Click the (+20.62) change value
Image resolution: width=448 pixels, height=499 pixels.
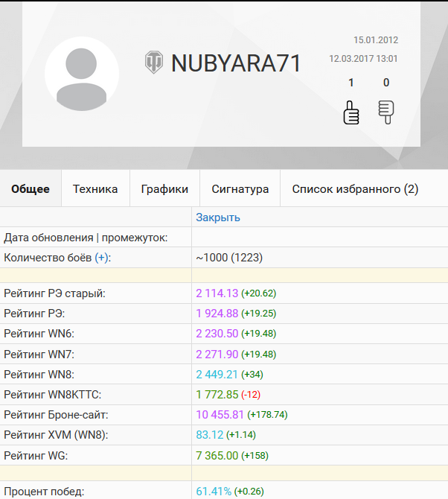click(x=258, y=293)
